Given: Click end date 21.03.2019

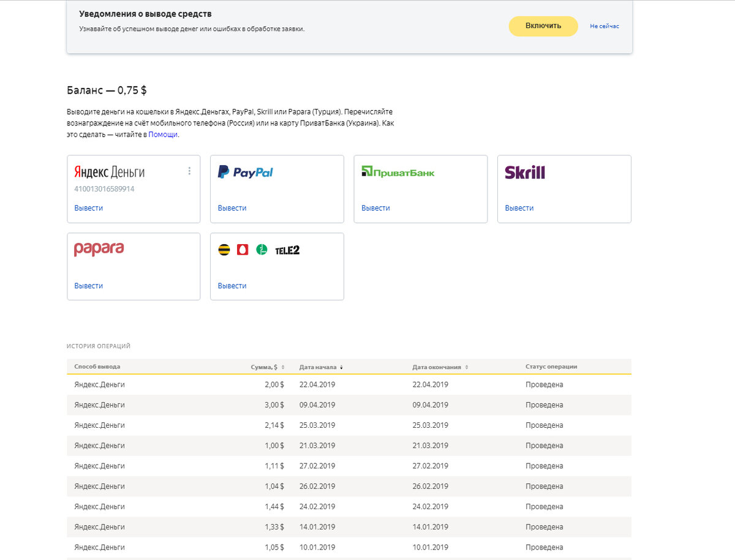Looking at the screenshot, I should [431, 446].
